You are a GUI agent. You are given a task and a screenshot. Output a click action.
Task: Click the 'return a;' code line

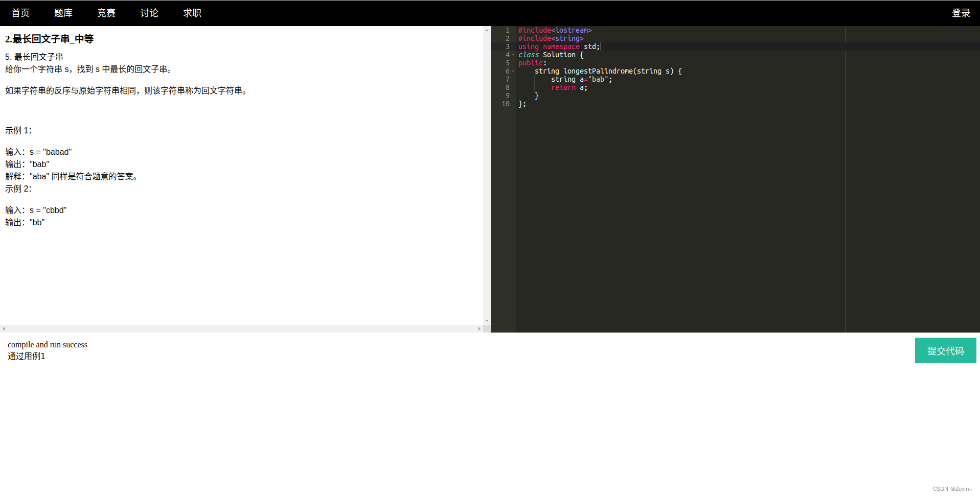pyautogui.click(x=569, y=87)
